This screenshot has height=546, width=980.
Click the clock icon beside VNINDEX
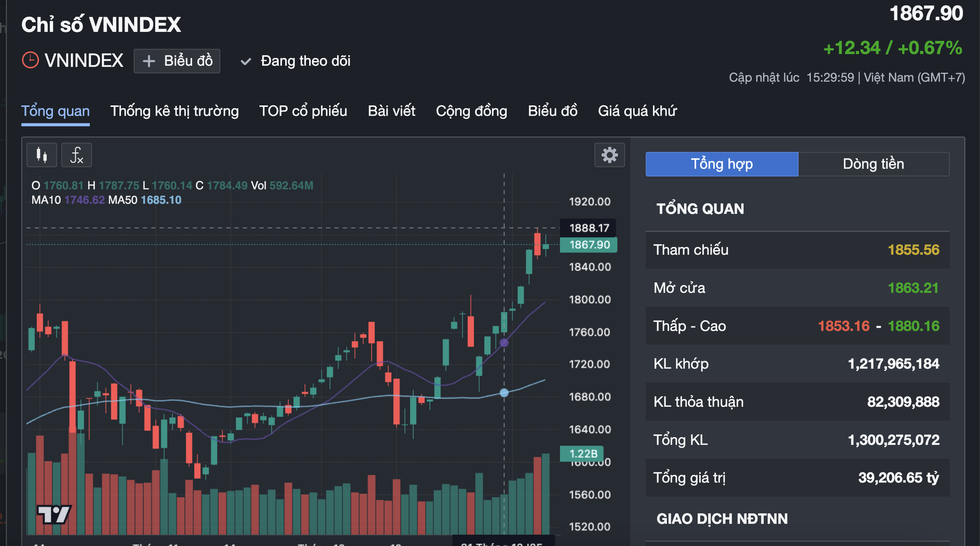[x=30, y=60]
